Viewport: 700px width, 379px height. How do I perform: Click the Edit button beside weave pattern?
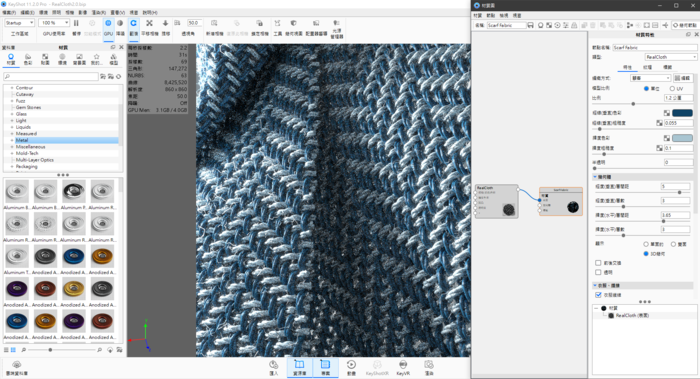click(683, 78)
